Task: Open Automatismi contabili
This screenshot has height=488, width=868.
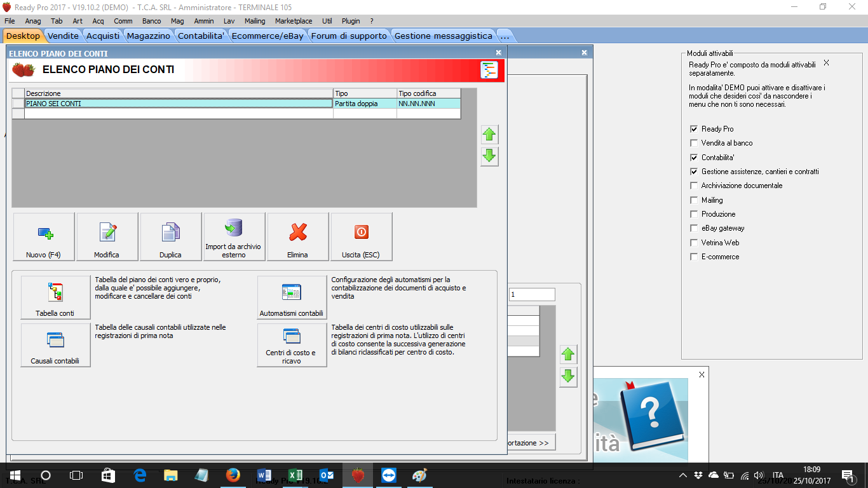Action: pyautogui.click(x=292, y=297)
